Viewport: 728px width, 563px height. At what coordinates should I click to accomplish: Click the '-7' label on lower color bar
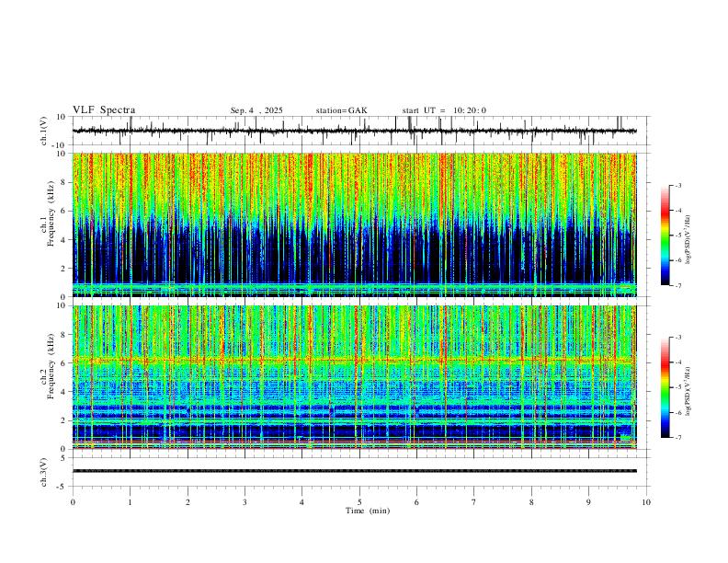[677, 438]
